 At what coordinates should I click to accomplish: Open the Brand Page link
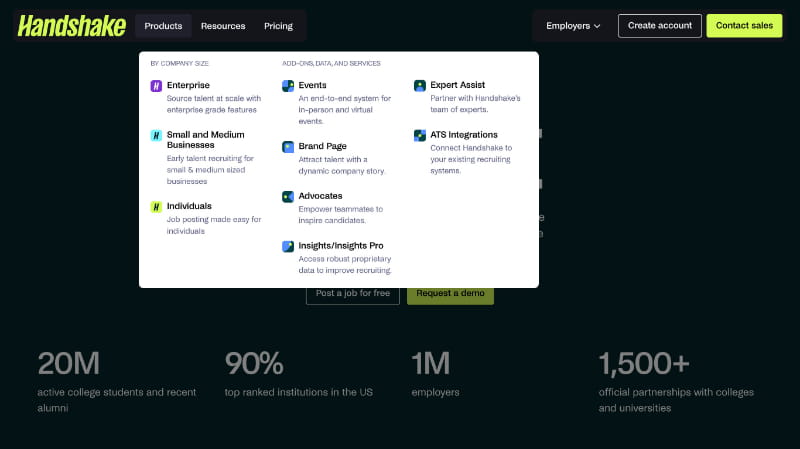[322, 146]
